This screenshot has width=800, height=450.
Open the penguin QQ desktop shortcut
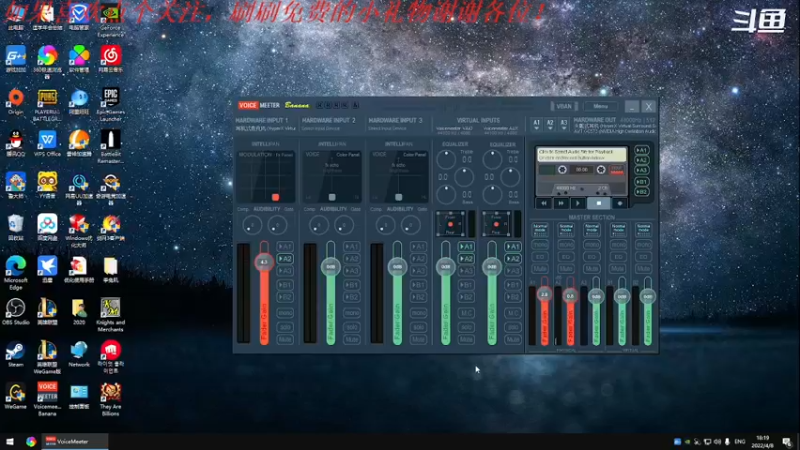(x=16, y=143)
